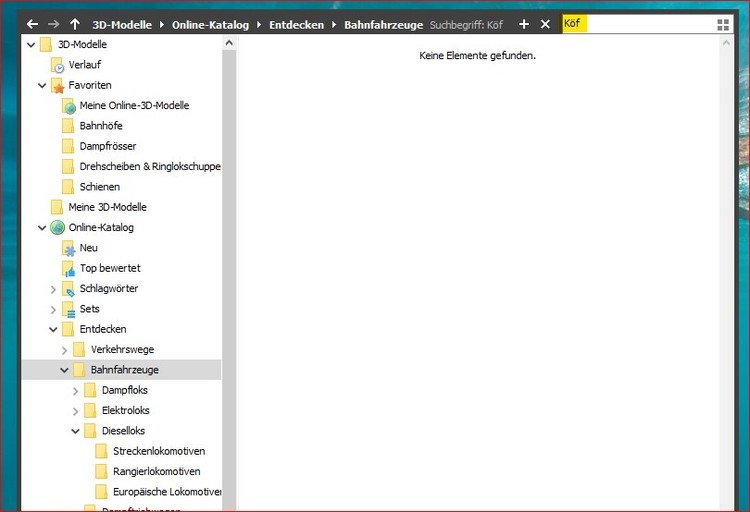Click tree panel scrollbar up arrow

click(229, 44)
